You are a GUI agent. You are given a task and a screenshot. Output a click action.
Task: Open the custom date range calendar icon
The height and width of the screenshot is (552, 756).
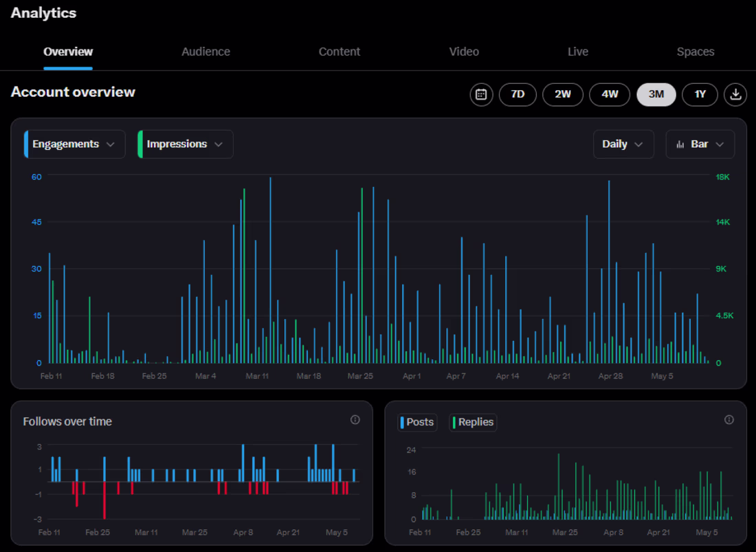click(481, 94)
